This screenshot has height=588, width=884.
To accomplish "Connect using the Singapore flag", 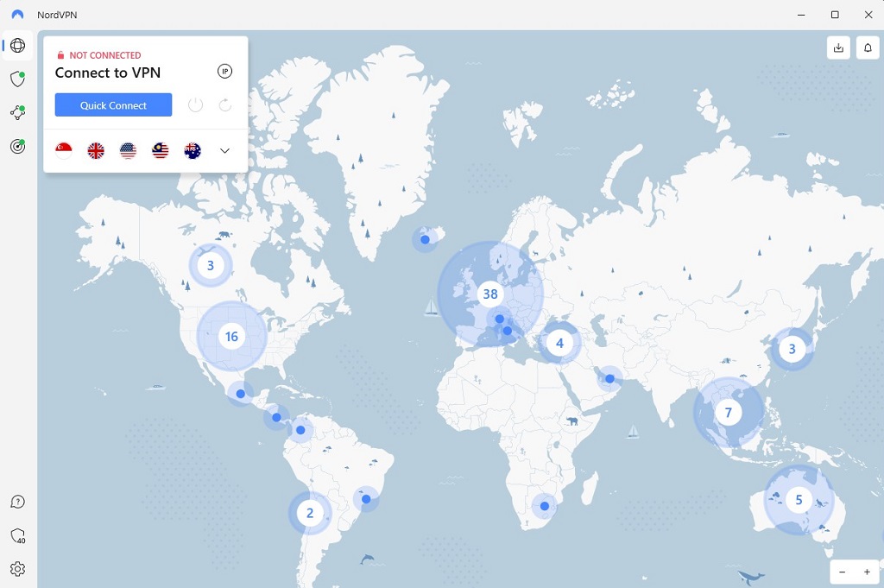I will pyautogui.click(x=64, y=150).
